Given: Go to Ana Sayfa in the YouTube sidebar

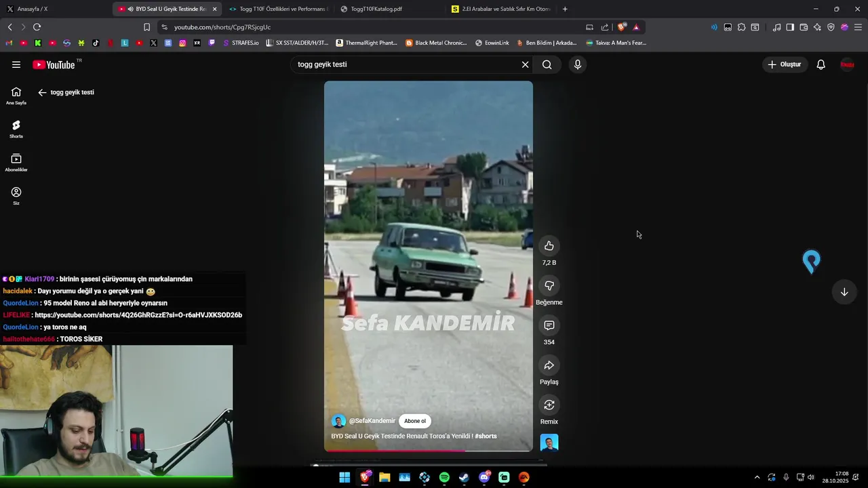Looking at the screenshot, I should pos(16,96).
